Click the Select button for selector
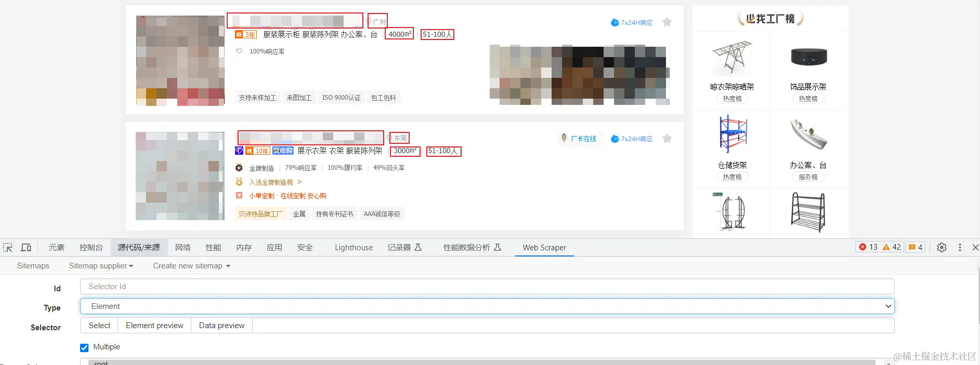 pos(99,326)
